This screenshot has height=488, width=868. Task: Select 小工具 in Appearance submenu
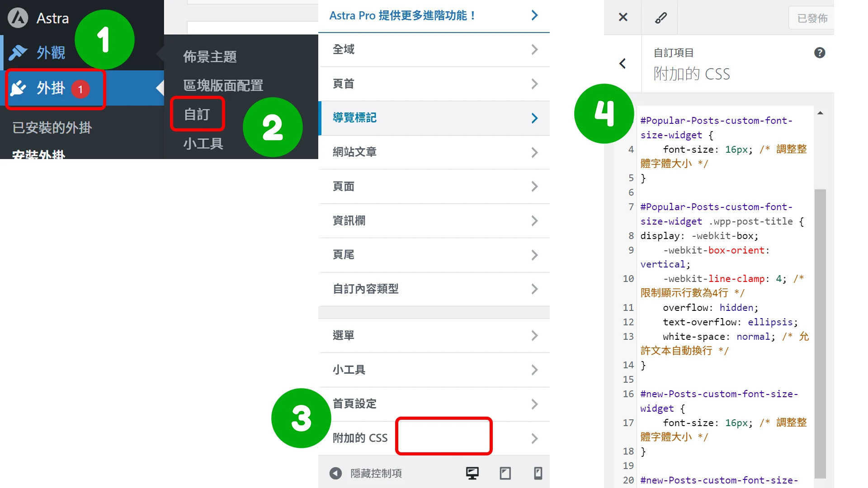(203, 144)
